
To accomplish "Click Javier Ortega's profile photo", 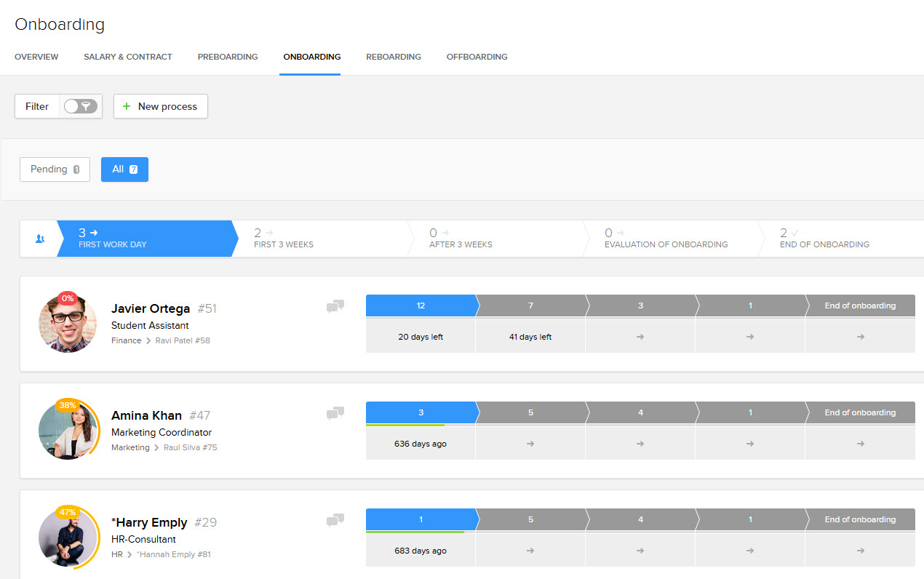I will 67,323.
